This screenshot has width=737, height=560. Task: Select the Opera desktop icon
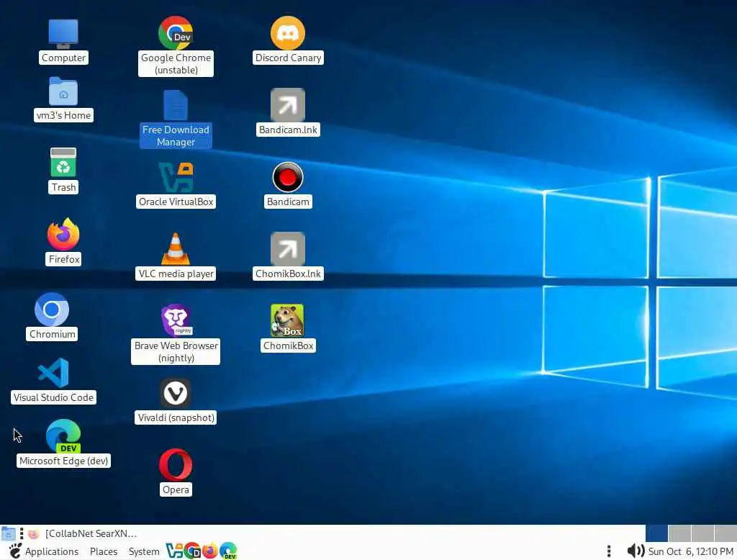(176, 464)
